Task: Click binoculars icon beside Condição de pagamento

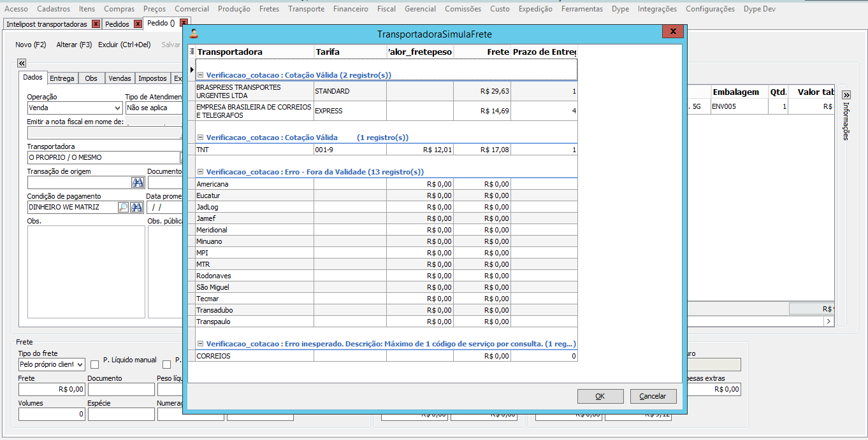Action: [136, 207]
